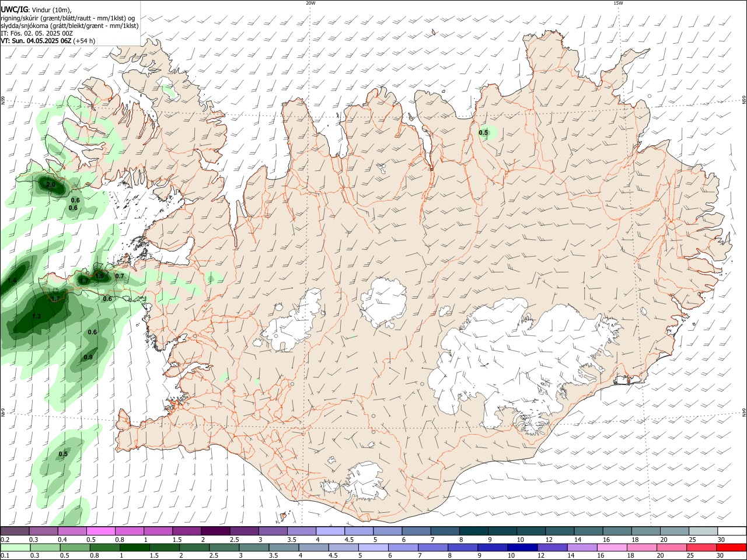Click the '66N' latitude label on left edge
The image size is (747, 560).
[3, 101]
